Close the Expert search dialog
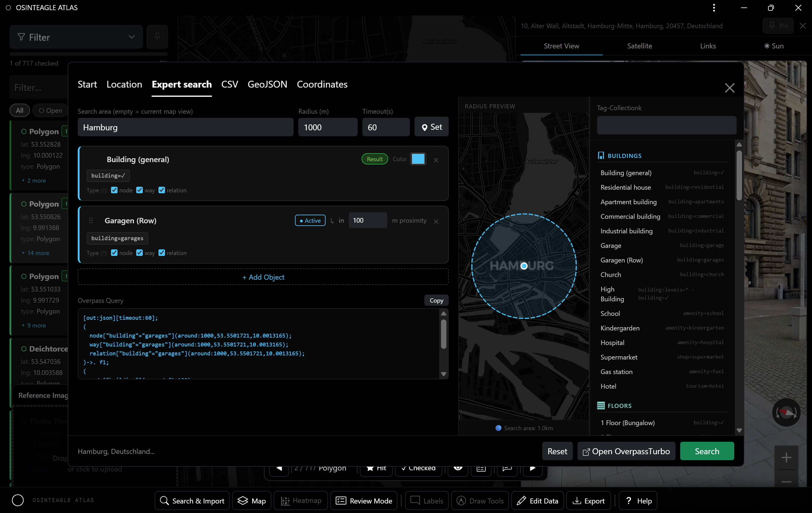The image size is (812, 513). coord(729,88)
